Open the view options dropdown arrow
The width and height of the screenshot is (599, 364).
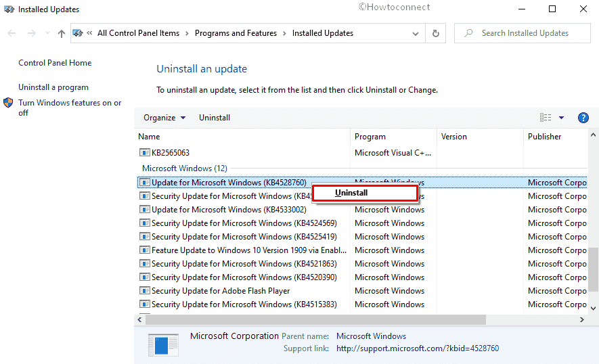pyautogui.click(x=561, y=118)
